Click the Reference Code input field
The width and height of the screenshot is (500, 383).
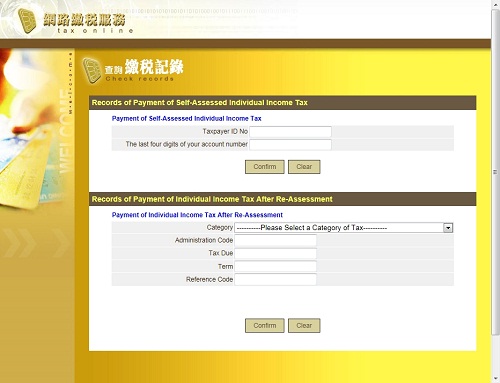coord(275,279)
